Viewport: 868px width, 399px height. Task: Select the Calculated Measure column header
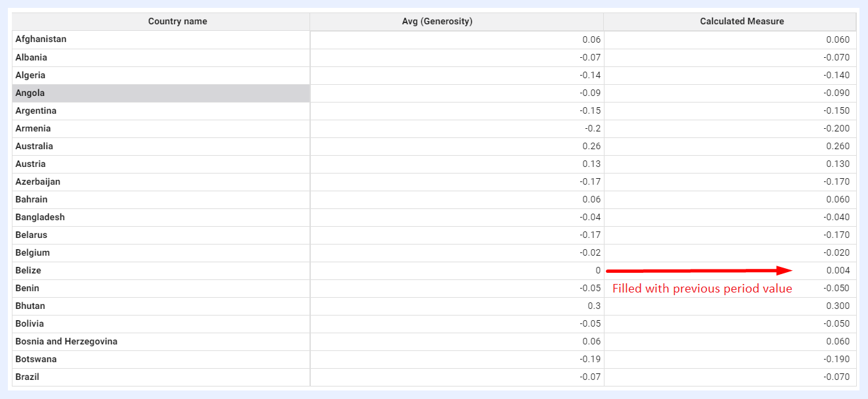pos(730,22)
